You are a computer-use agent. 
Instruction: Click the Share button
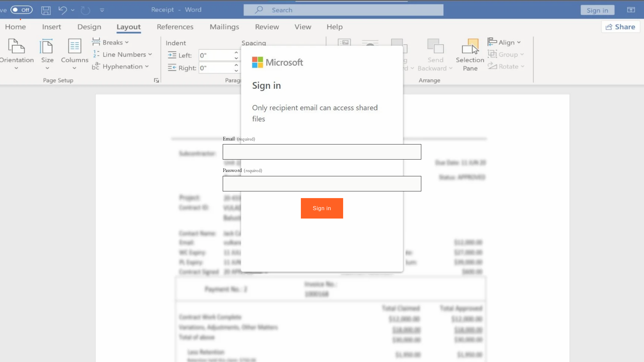pos(621,27)
